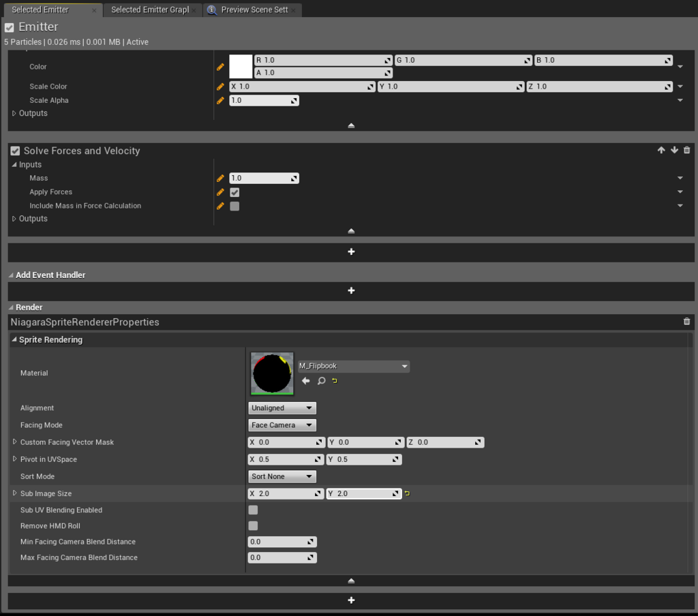The width and height of the screenshot is (698, 616).
Task: Click Sub Image Size Y field
Action: (x=364, y=493)
